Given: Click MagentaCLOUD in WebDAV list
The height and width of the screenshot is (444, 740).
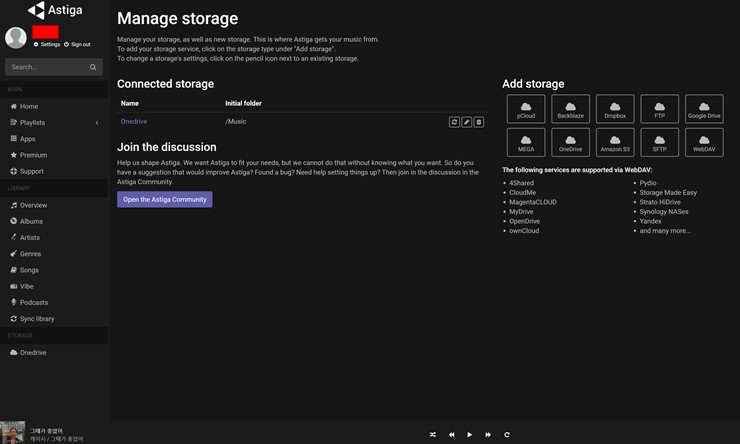Looking at the screenshot, I should 533,202.
